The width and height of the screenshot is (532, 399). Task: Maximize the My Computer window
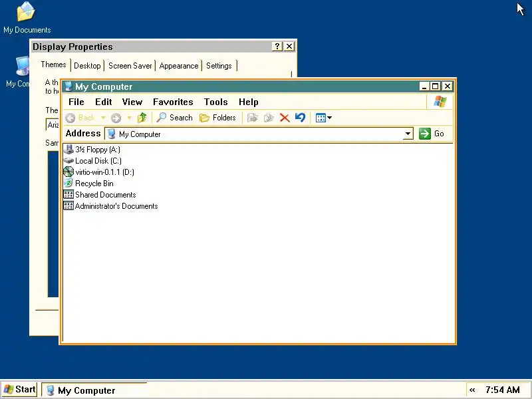point(436,86)
